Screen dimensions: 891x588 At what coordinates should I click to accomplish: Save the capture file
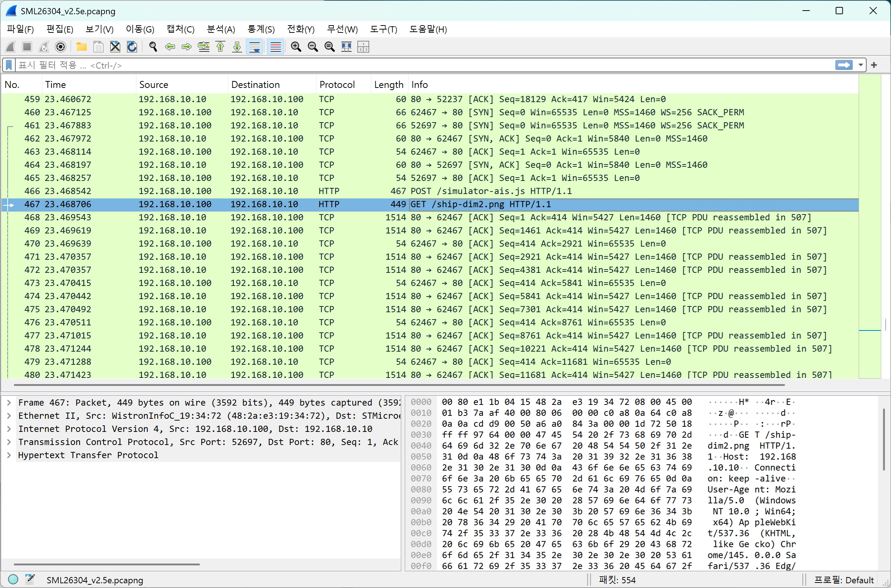point(98,47)
